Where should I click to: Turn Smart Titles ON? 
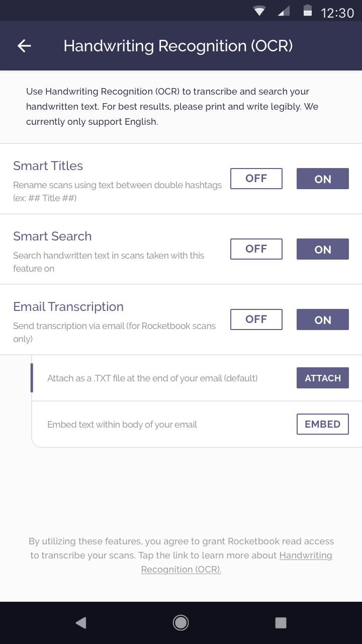[323, 179]
